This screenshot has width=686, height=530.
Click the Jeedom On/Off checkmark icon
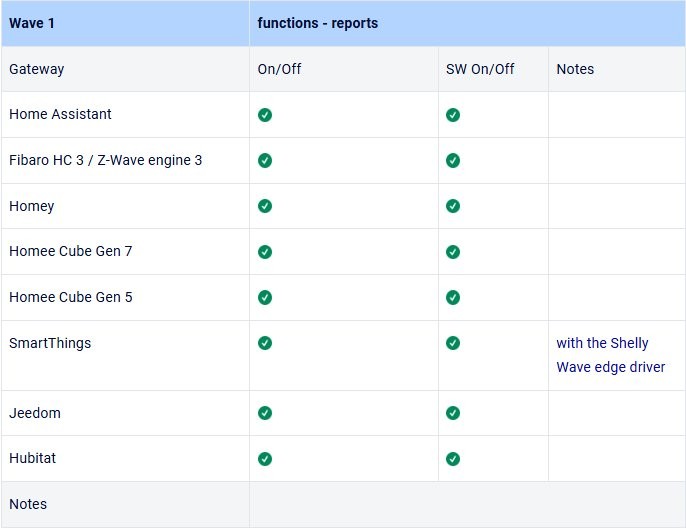[x=265, y=413]
